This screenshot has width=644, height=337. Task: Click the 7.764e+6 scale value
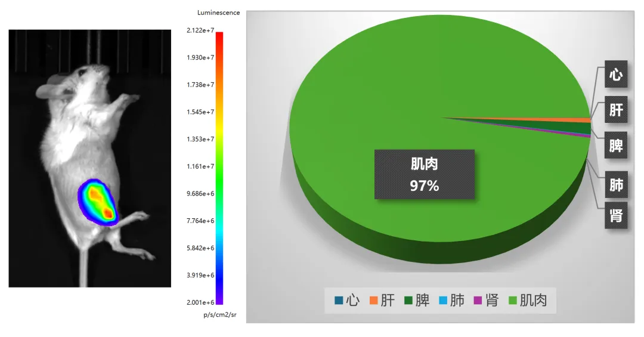[x=200, y=221]
